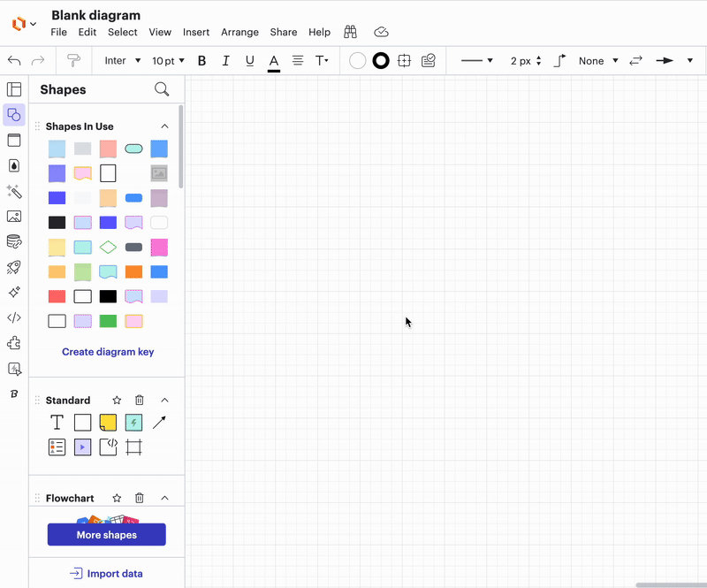Click the More shapes button
The width and height of the screenshot is (707, 588).
(x=107, y=535)
